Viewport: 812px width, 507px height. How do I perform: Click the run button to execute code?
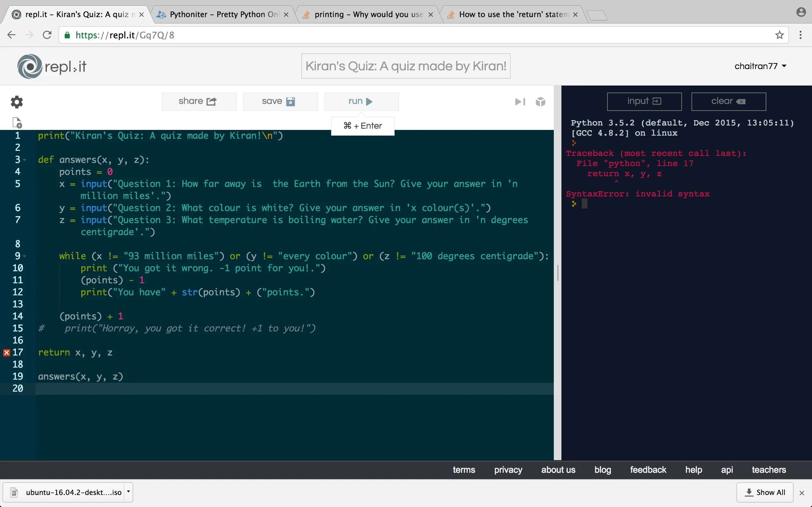pyautogui.click(x=361, y=101)
